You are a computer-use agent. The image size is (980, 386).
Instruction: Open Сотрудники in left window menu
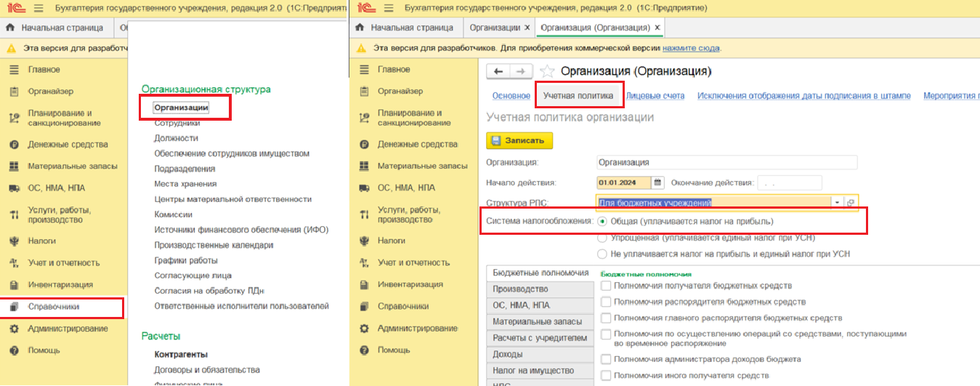coord(177,123)
